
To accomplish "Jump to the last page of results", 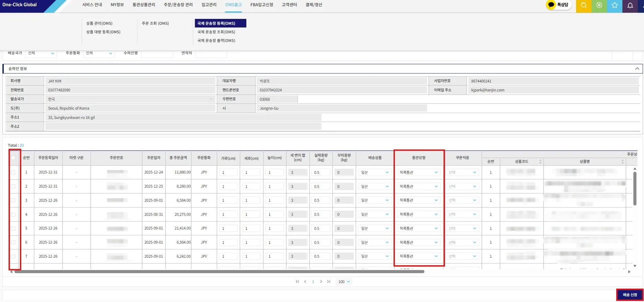I will (328, 282).
